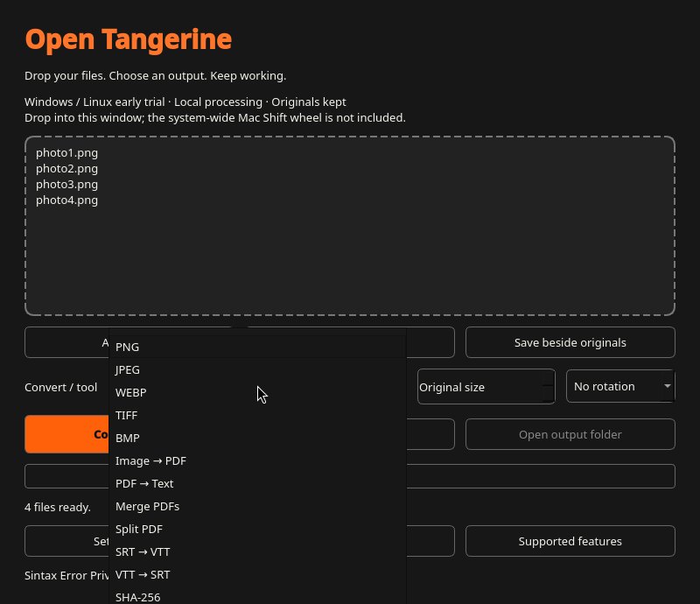700x604 pixels.
Task: Click the orange Convert button
Action: click(x=67, y=434)
